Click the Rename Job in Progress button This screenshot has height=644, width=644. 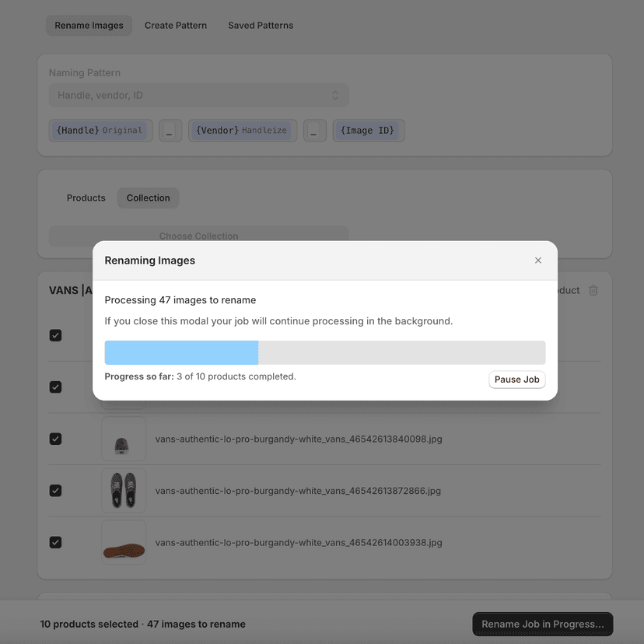point(542,624)
